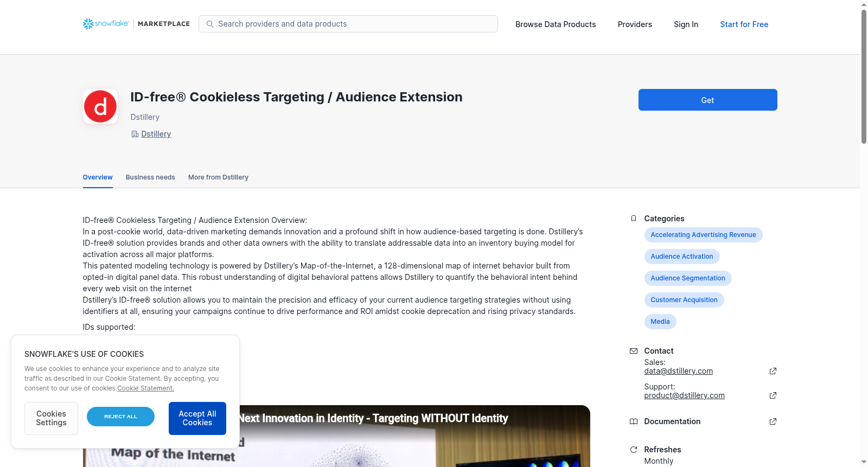Click the Dstillery red logo icon
868x467 pixels.
point(100,106)
